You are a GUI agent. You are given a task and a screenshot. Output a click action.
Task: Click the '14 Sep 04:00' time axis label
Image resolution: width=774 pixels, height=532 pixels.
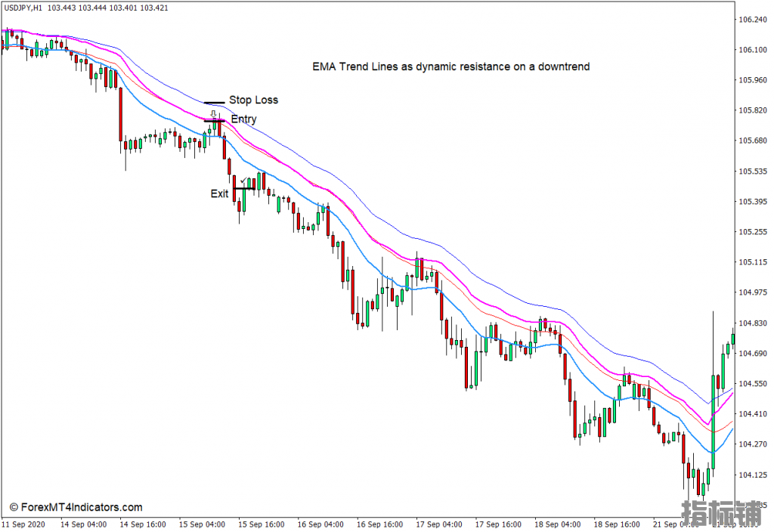click(x=83, y=524)
